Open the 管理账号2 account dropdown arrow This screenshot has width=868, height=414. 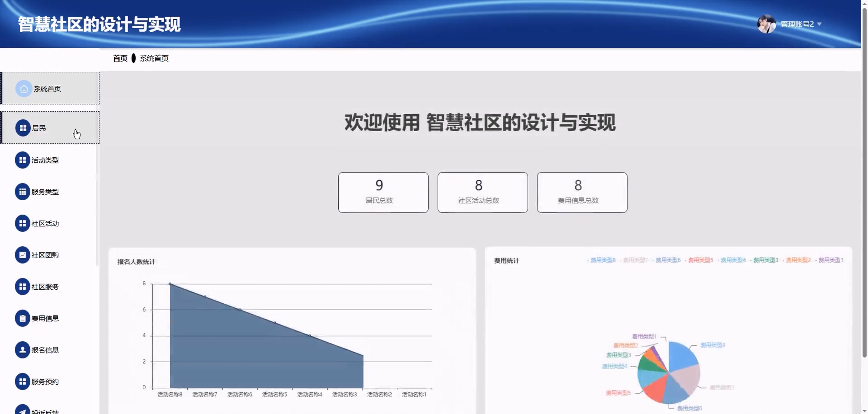[820, 24]
